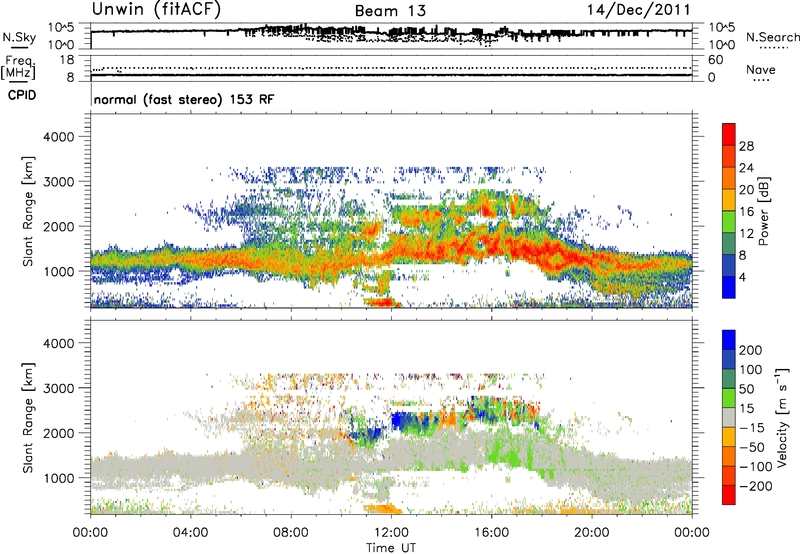Select the 'Time UT' axis title
The image size is (800, 554).
(x=391, y=548)
